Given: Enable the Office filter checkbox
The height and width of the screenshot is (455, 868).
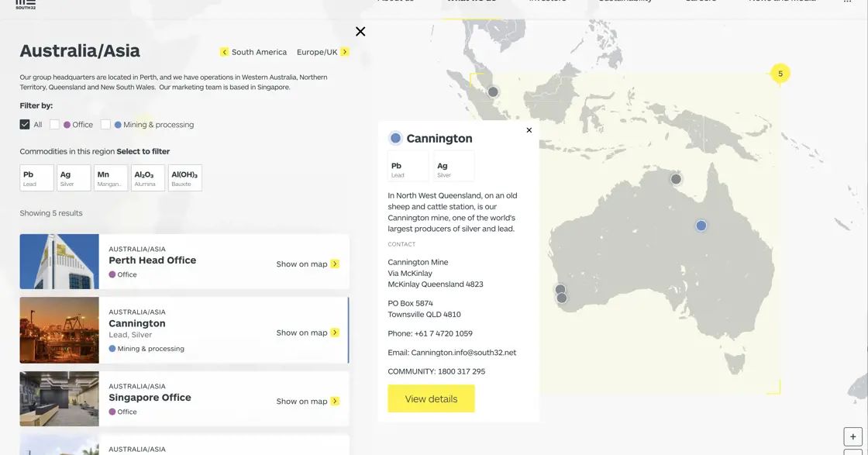Looking at the screenshot, I should pyautogui.click(x=55, y=124).
